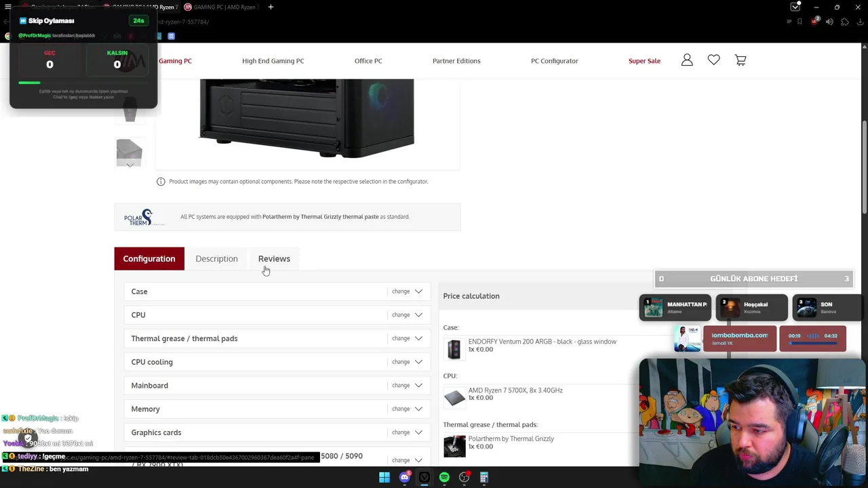Expand the CPU configuration row
Viewport: 868px width, 488px height.
pos(277,315)
